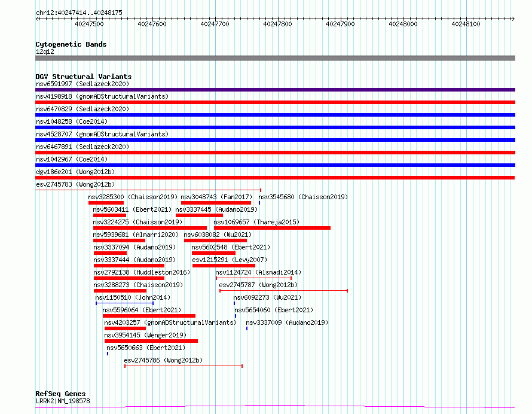This screenshot has width=532, height=414.
Task: Click the nsv6591997 (Sedlazeck2020) variant label
Action: (x=82, y=84)
